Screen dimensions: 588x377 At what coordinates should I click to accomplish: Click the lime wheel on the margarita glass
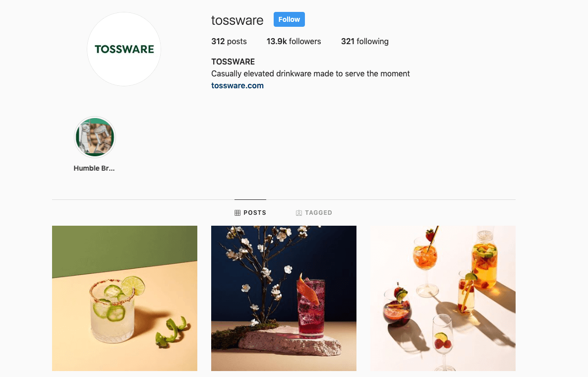tap(133, 286)
